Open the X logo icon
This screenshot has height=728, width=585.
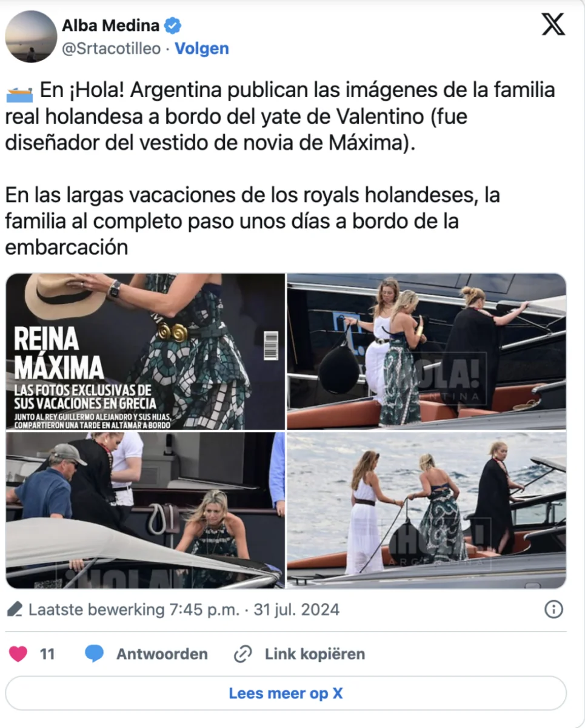(x=552, y=24)
